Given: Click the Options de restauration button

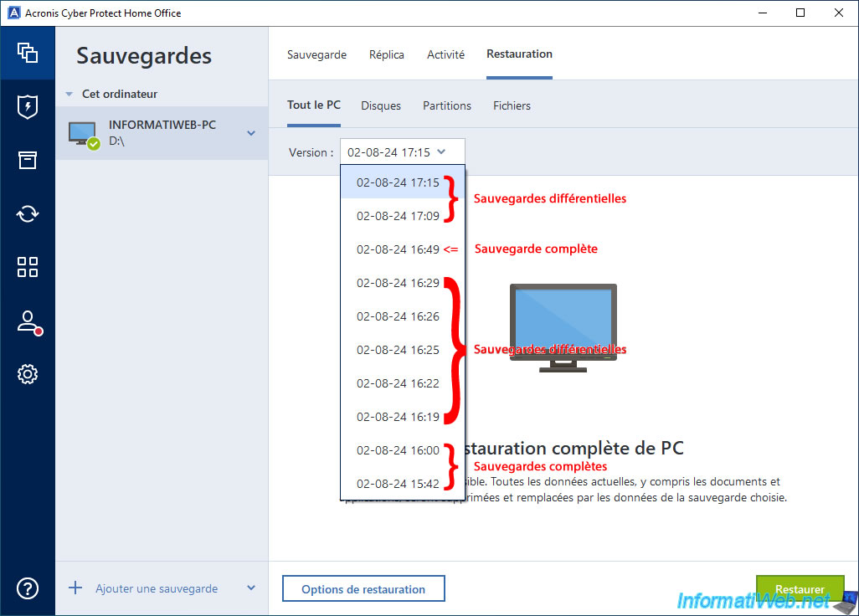Looking at the screenshot, I should click(x=363, y=588).
